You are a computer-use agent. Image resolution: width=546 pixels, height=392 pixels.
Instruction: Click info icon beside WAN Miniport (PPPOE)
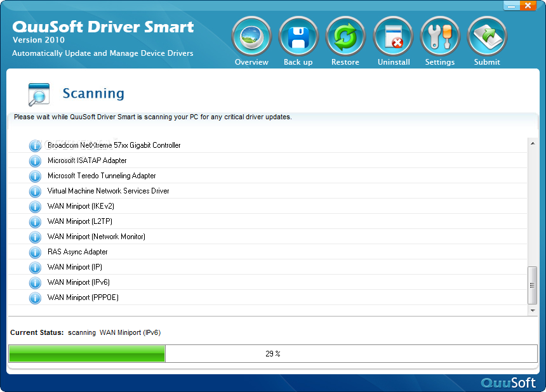pyautogui.click(x=35, y=298)
